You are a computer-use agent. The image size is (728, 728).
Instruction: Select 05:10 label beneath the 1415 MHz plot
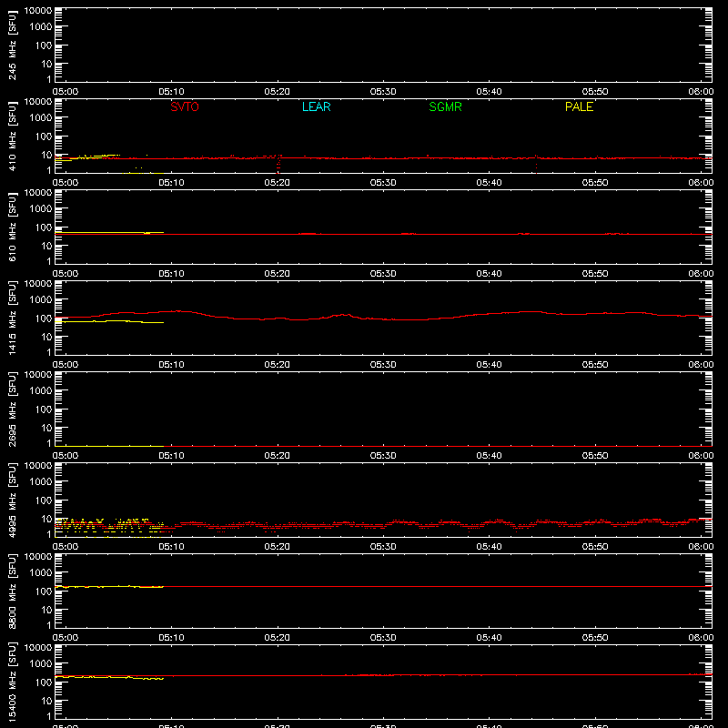click(171, 365)
